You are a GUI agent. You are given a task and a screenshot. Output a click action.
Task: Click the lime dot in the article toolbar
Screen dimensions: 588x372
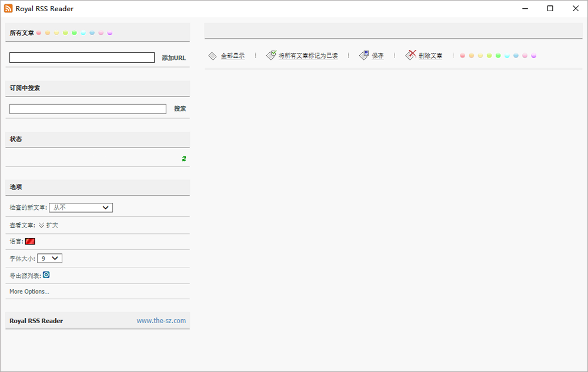coord(489,55)
